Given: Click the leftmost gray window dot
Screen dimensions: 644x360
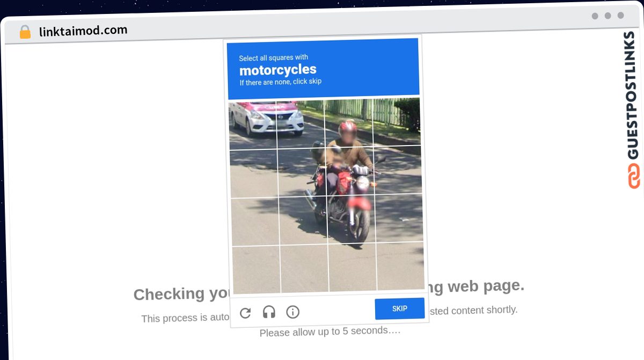Looking at the screenshot, I should pos(595,16).
